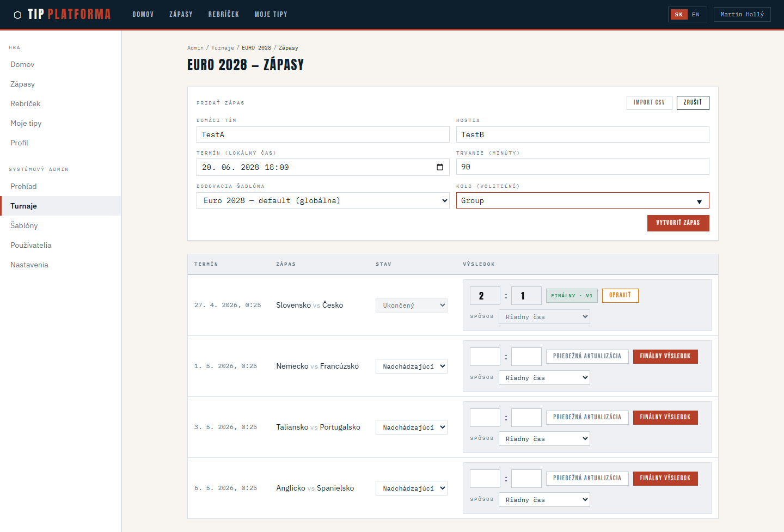Click Priebežná aktualizácia for Nemecko vs Francúzsko

(x=587, y=356)
